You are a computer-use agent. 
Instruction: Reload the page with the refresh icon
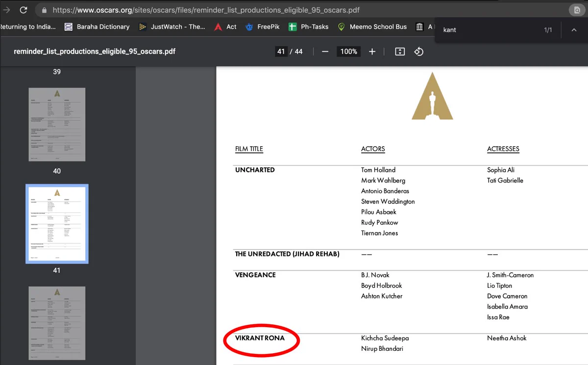click(23, 10)
